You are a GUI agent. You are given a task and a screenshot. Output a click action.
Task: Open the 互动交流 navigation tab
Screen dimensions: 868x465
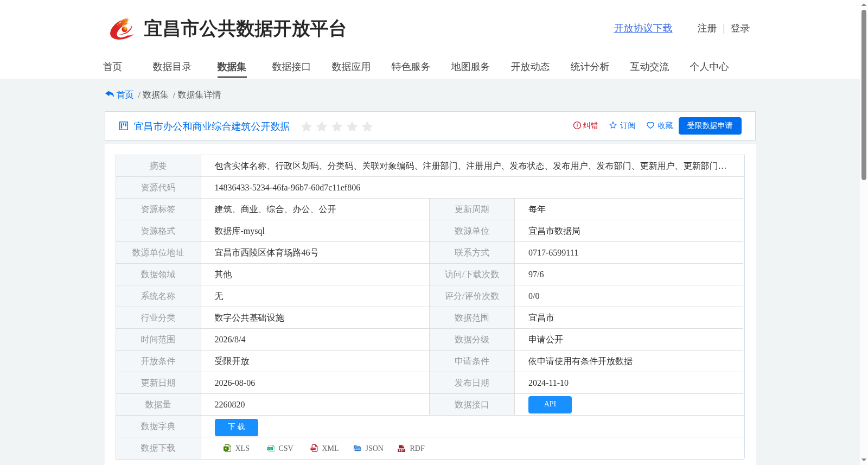(649, 67)
